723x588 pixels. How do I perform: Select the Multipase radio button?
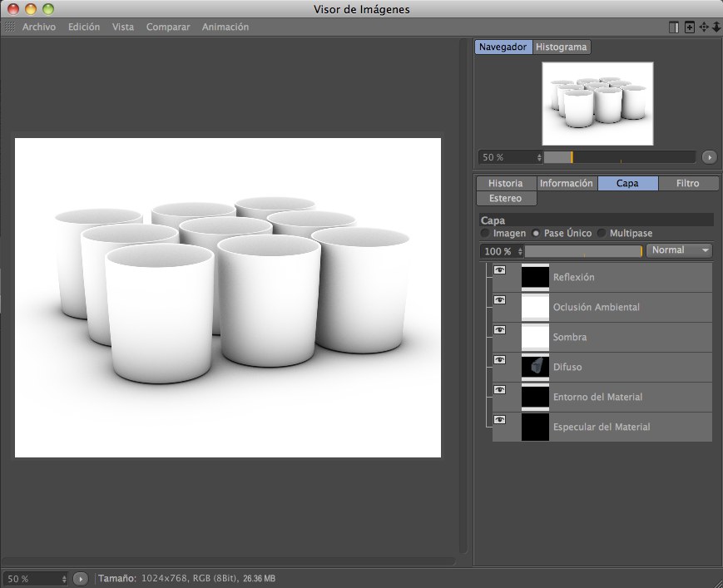coord(602,234)
